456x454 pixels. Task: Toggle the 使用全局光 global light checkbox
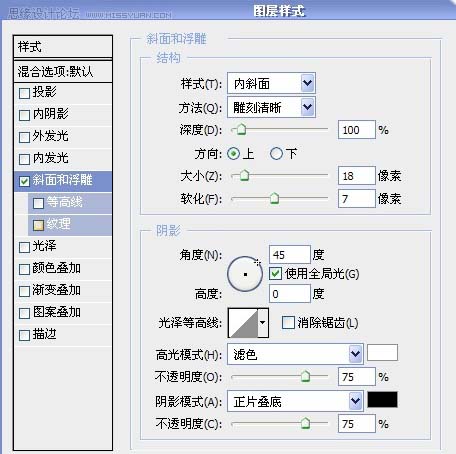[275, 274]
